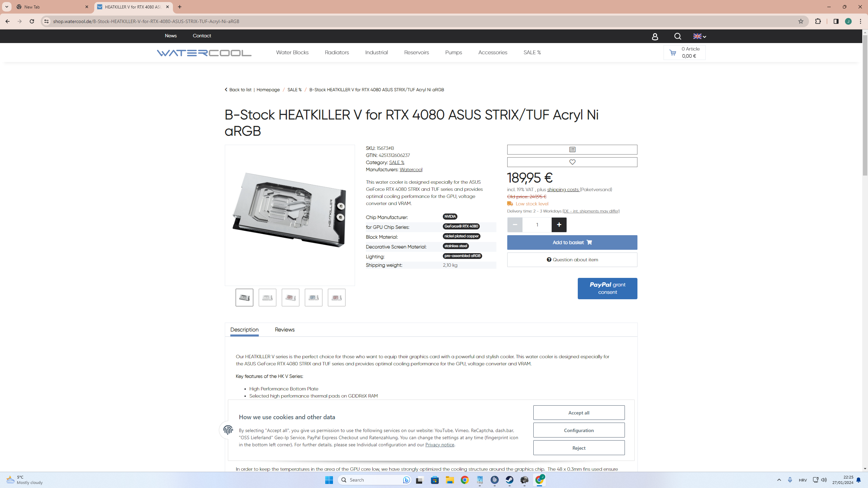Click the Back to list arrow
Screen dimensions: 868x488
[226, 89]
